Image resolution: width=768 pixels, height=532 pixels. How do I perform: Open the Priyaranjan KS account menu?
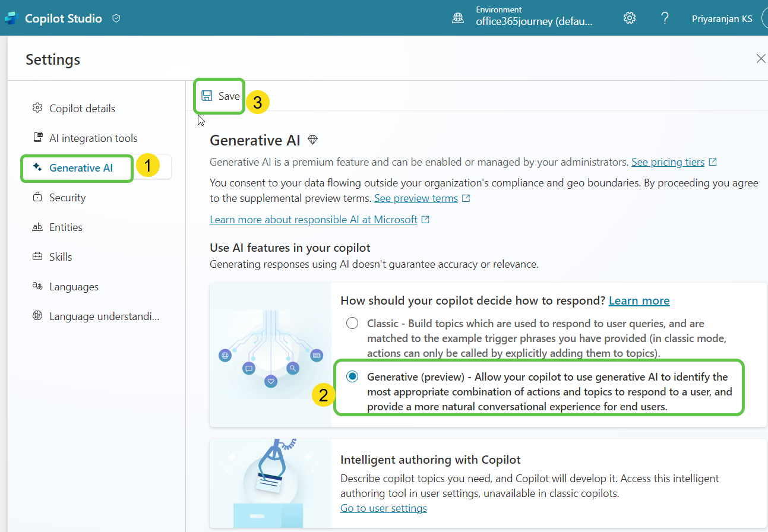click(x=722, y=19)
